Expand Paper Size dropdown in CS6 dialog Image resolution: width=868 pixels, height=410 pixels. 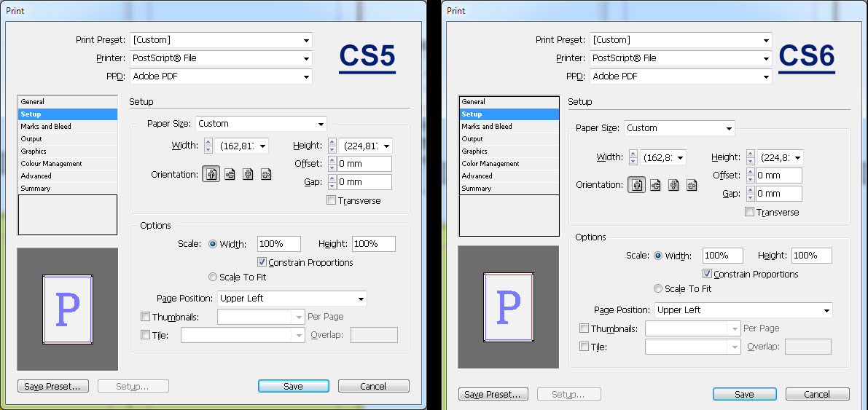coord(679,128)
